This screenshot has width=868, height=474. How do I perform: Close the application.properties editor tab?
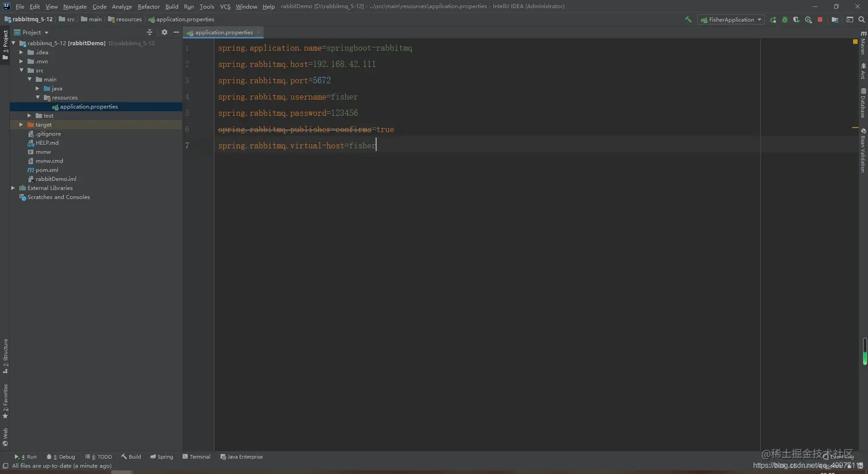coord(258,32)
